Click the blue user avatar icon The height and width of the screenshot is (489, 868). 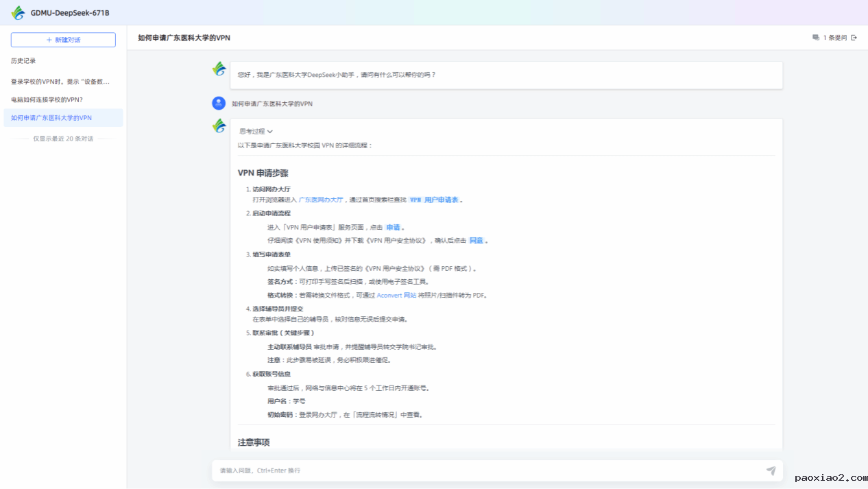pyautogui.click(x=219, y=104)
